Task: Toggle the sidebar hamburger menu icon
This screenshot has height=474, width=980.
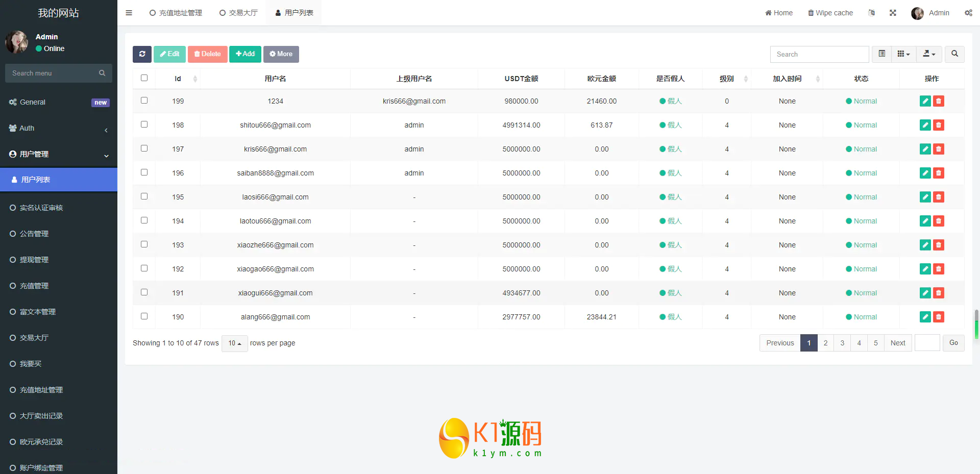Action: pos(129,13)
